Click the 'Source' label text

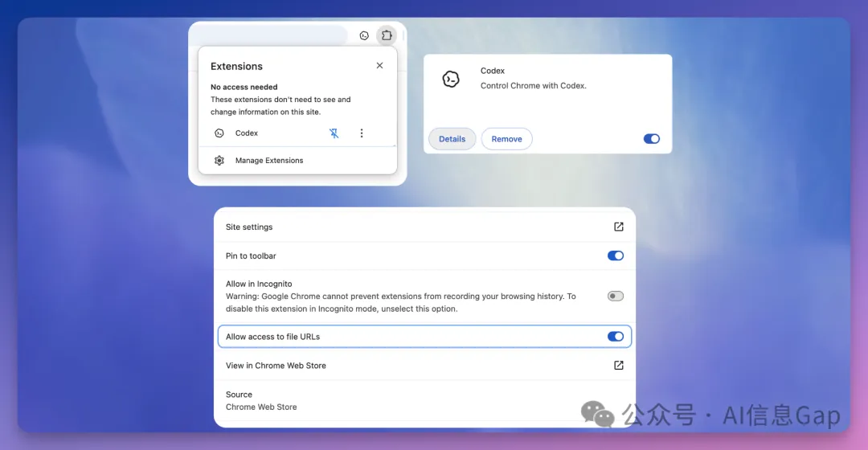point(240,395)
